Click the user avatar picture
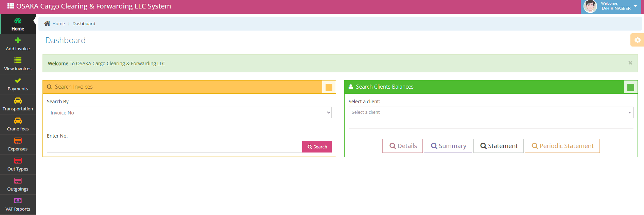The image size is (644, 215). click(590, 6)
